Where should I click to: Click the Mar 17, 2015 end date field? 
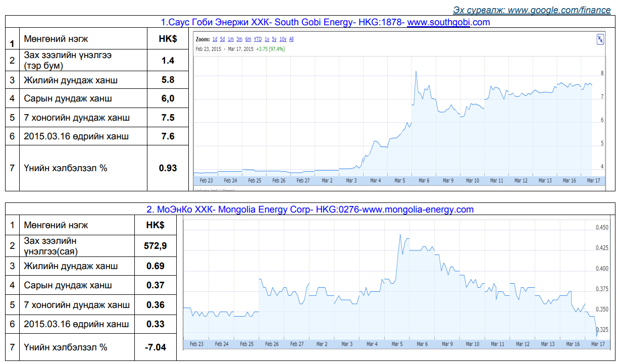click(241, 49)
